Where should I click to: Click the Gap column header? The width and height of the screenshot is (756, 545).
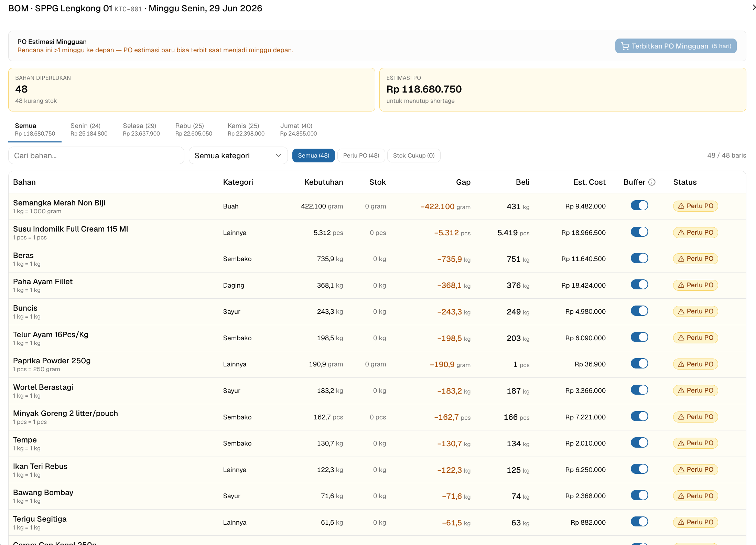coord(463,182)
